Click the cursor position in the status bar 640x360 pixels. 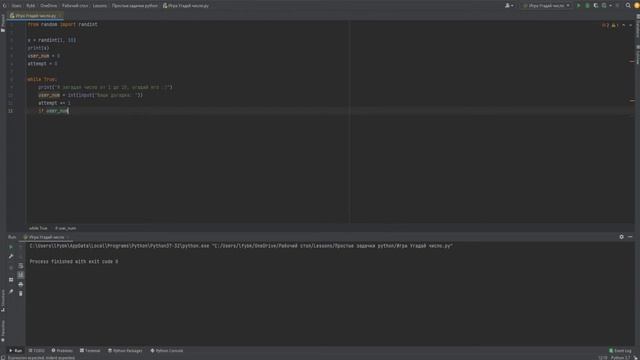pos(603,358)
